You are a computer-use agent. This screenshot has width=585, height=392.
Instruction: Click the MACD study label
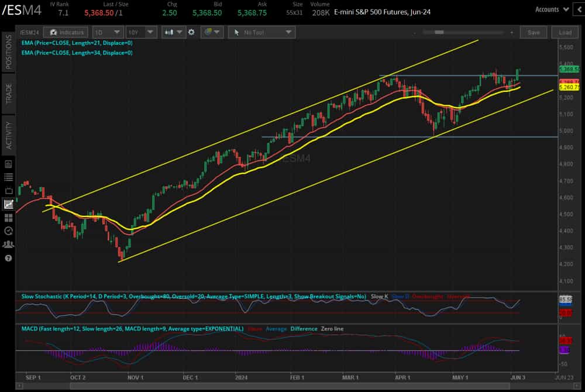pyautogui.click(x=132, y=329)
